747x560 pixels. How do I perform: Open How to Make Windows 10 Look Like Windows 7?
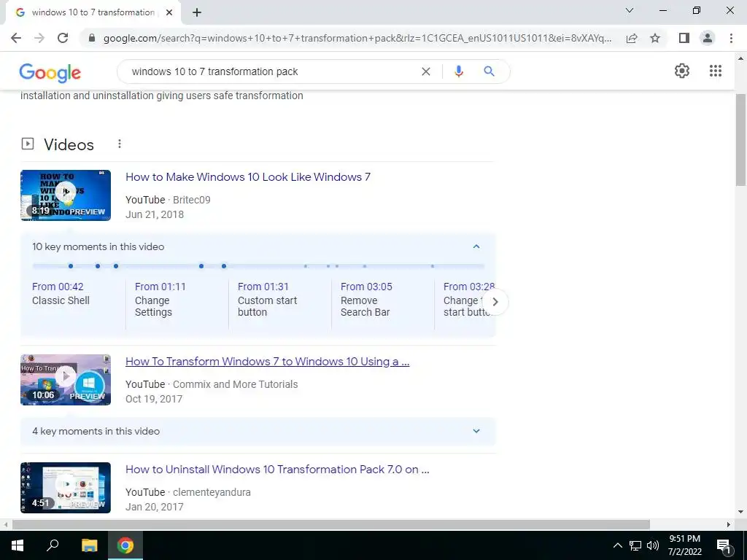point(248,177)
